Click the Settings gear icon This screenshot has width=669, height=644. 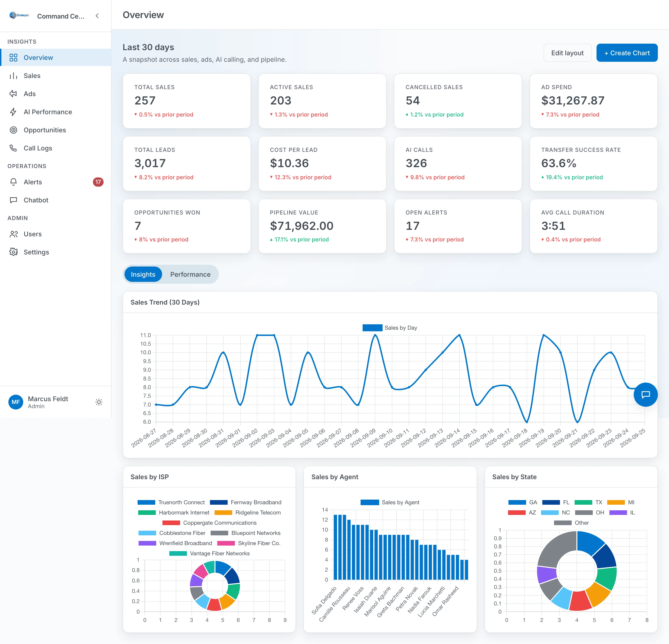click(13, 252)
